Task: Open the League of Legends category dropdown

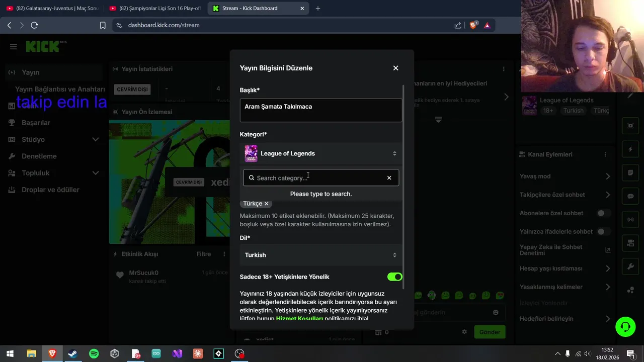Action: [x=321, y=153]
